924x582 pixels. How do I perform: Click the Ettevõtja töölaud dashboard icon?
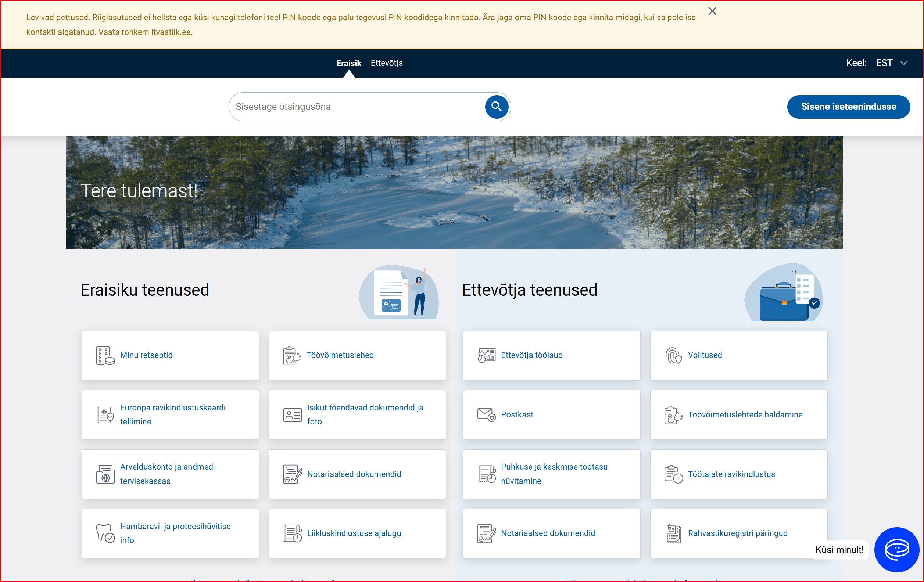click(x=486, y=355)
